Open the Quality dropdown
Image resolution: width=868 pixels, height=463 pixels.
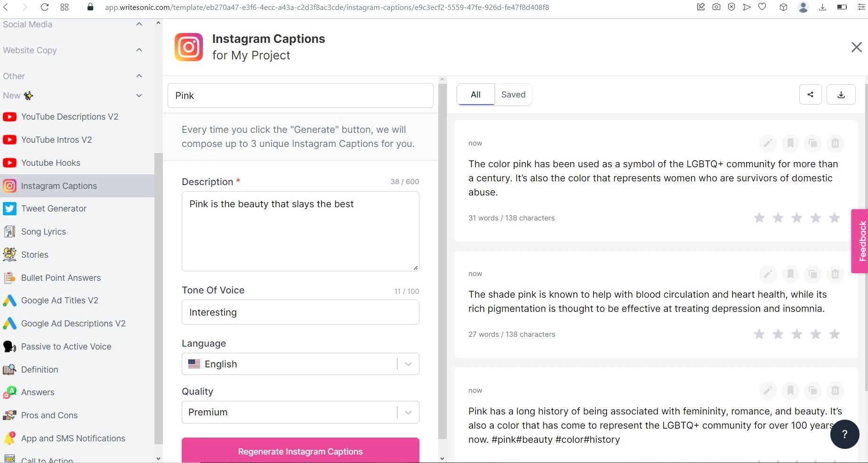(x=300, y=412)
